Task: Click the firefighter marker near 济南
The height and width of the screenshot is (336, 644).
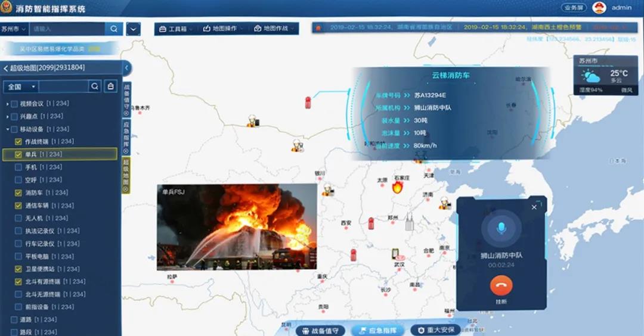Action: [445, 203]
